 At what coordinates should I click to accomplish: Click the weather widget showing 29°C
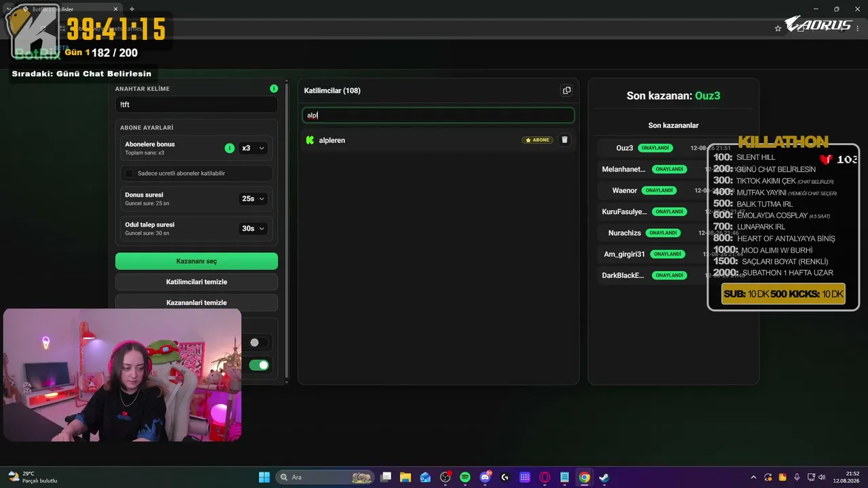tap(33, 477)
